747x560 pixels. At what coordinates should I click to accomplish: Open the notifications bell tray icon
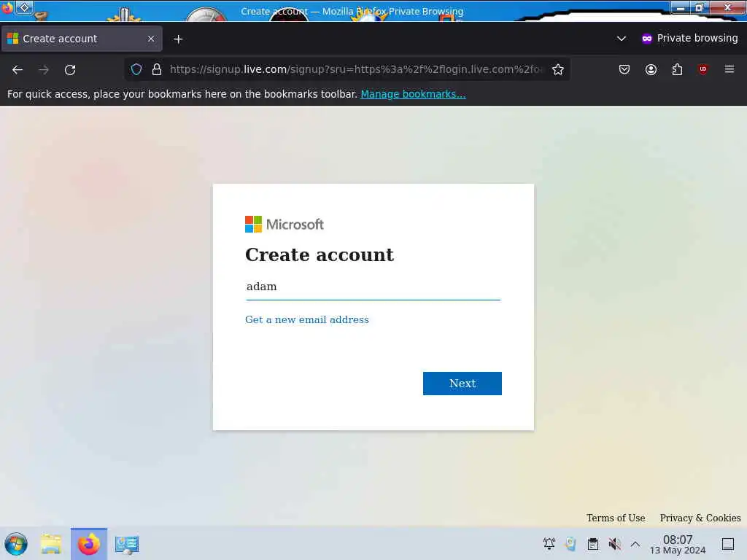549,544
